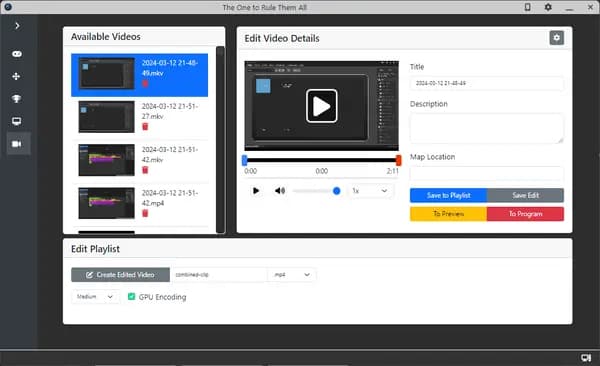Click file name 2024-03-12 21-51-42.mp4
The height and width of the screenshot is (366, 600).
[x=170, y=198]
